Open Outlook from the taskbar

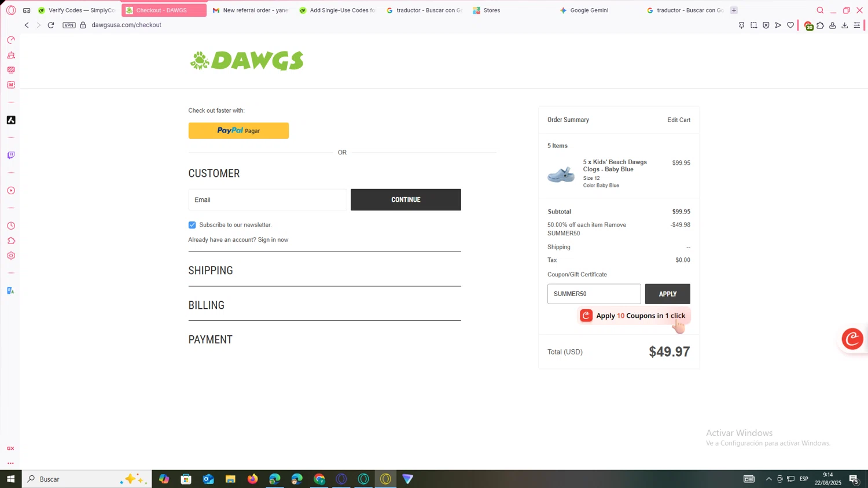pos(208,479)
